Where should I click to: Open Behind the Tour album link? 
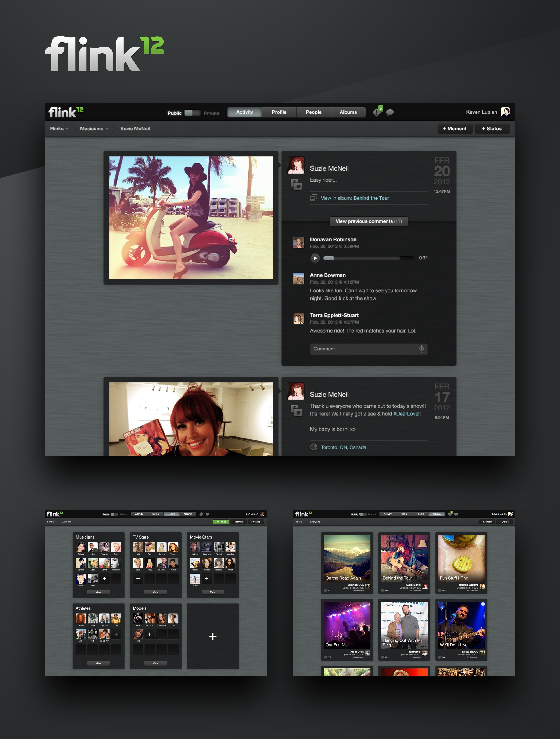click(x=371, y=198)
